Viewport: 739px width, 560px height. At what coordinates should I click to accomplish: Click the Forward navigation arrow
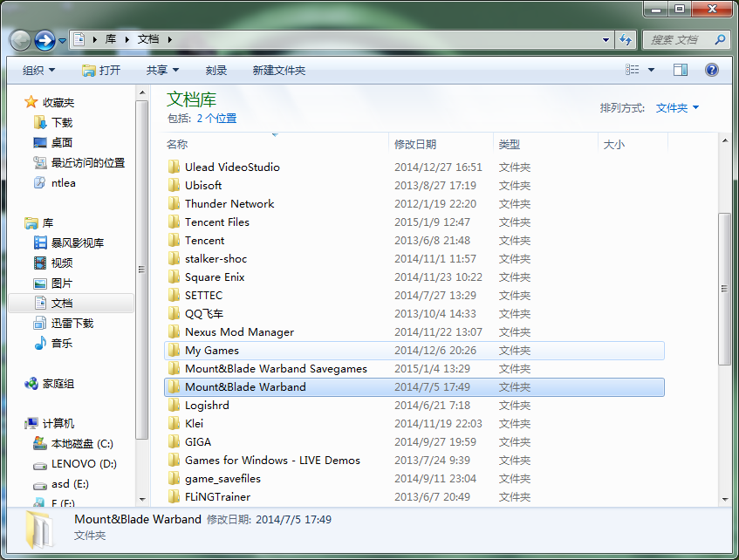pos(45,40)
